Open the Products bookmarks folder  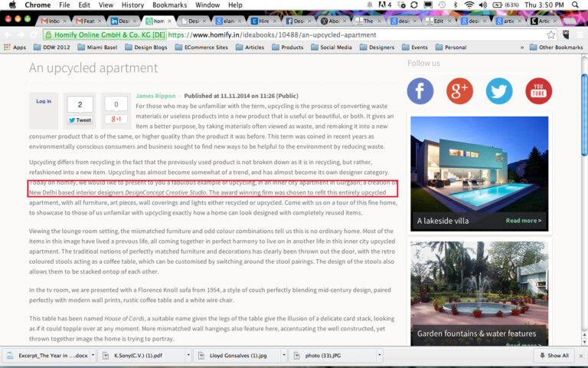point(288,48)
